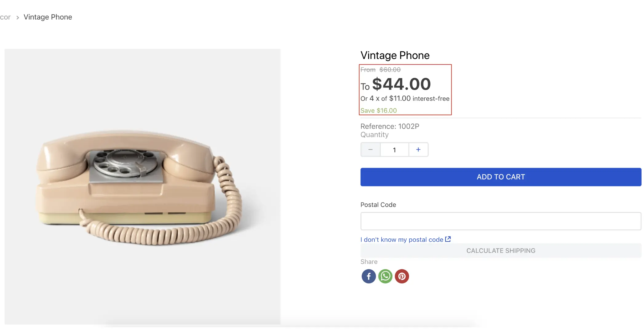Share product via WhatsApp icon
The height and width of the screenshot is (333, 644).
385,276
